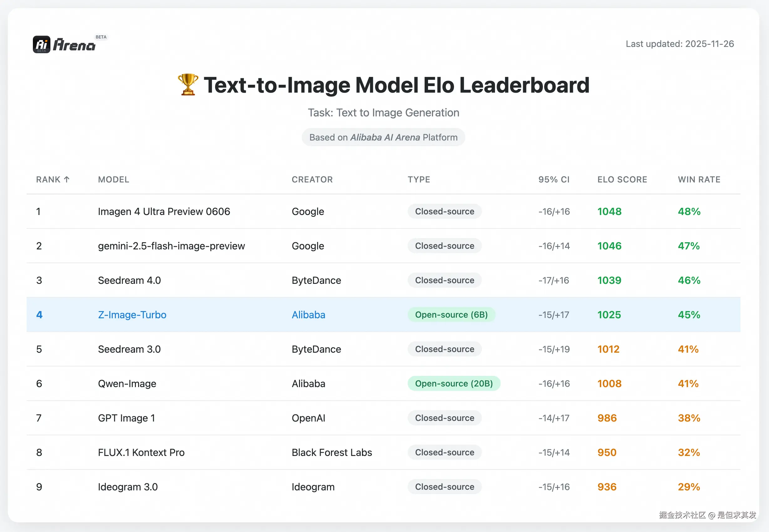Screen dimensions: 769x532
Task: Open the Alibaba creator link in row 4
Action: 308,315
